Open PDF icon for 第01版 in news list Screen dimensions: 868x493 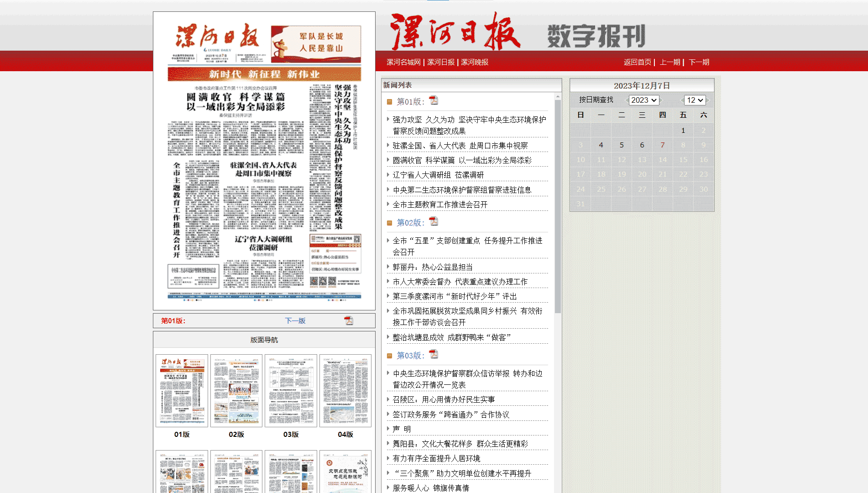click(x=434, y=100)
